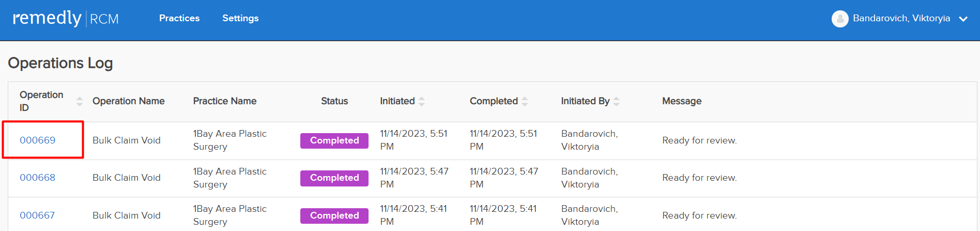Click the remedly RCM logo

point(66,19)
